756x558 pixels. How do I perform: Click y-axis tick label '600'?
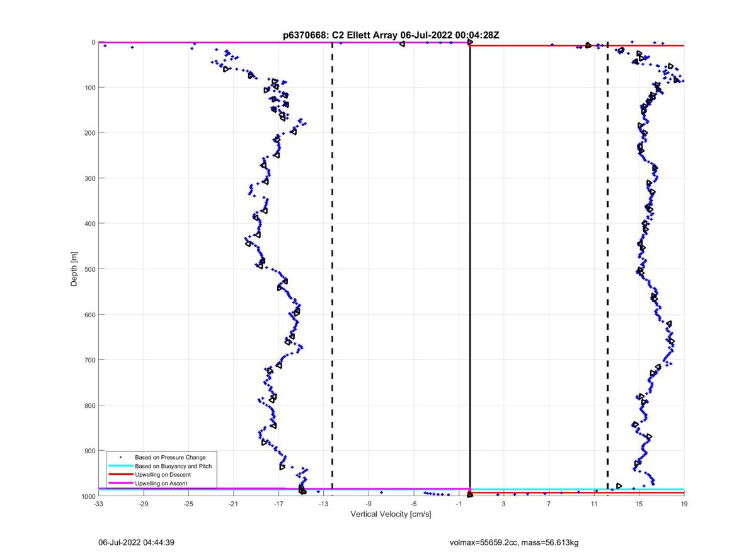pyautogui.click(x=90, y=315)
